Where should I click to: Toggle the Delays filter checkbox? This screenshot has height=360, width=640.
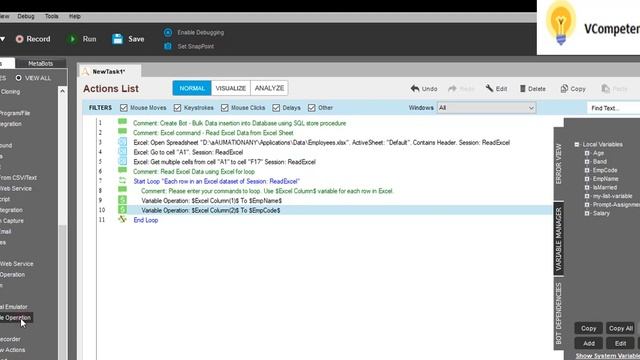(x=276, y=108)
